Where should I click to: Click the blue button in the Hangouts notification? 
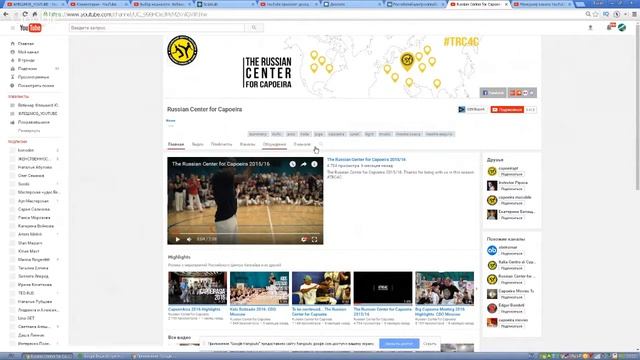click(x=399, y=344)
